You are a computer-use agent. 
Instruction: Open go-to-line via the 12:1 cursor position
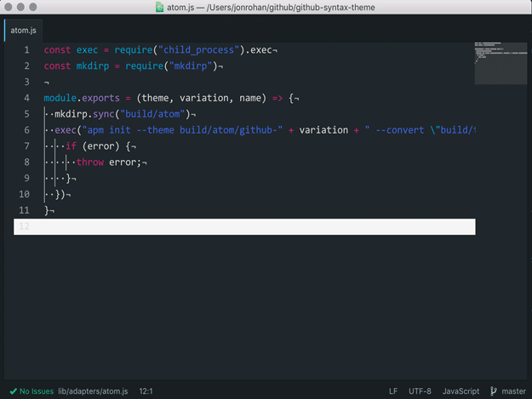tap(145, 391)
